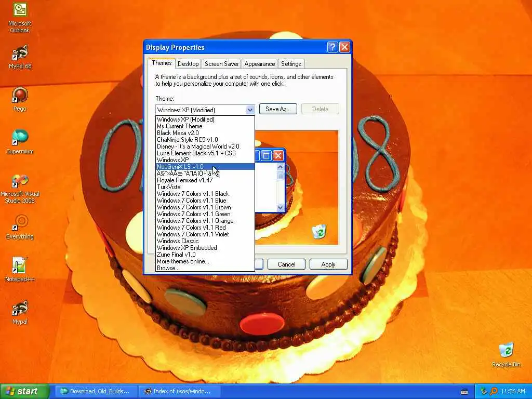532x399 pixels.
Task: Select Windows 7 Colors v1.1 Violet
Action: tap(205, 234)
